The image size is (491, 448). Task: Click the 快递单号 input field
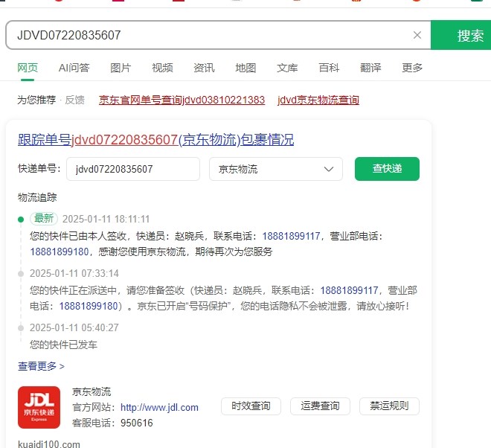click(x=133, y=169)
